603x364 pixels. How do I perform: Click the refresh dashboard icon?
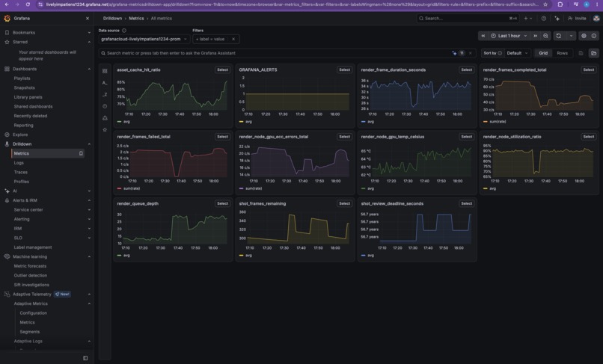point(559,36)
